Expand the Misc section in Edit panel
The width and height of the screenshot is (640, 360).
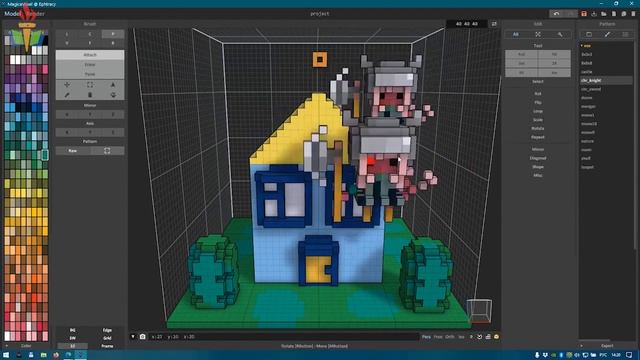click(538, 176)
